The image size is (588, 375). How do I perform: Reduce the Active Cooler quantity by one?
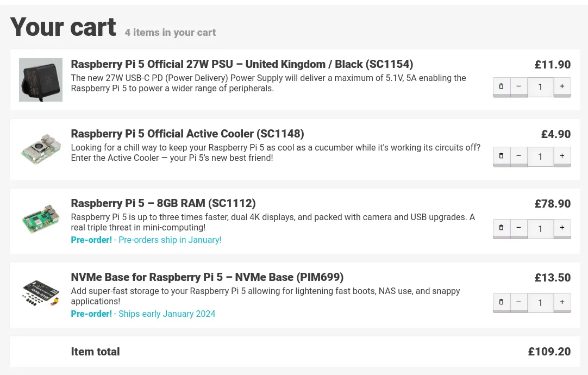coord(518,156)
